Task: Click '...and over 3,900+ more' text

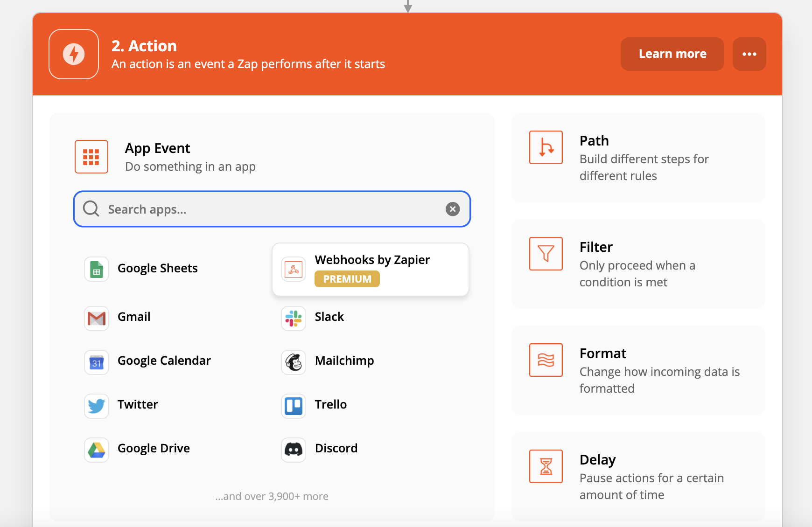Action: [x=272, y=496]
